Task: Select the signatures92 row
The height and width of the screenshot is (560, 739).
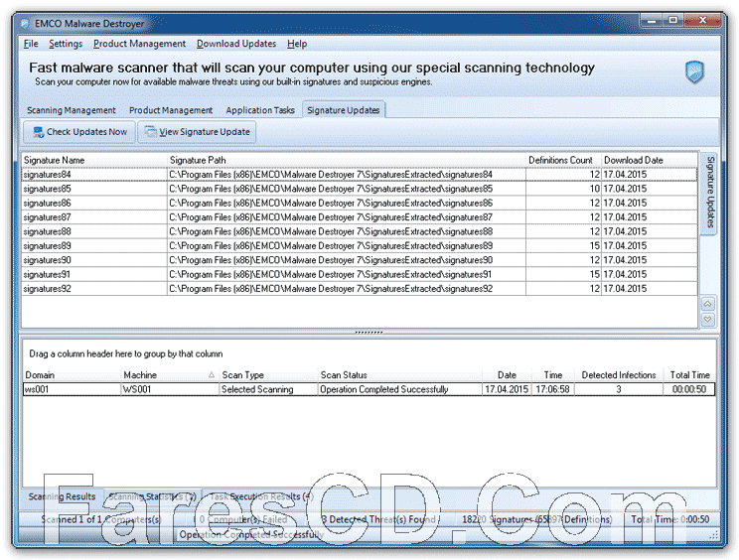Action: (360, 288)
